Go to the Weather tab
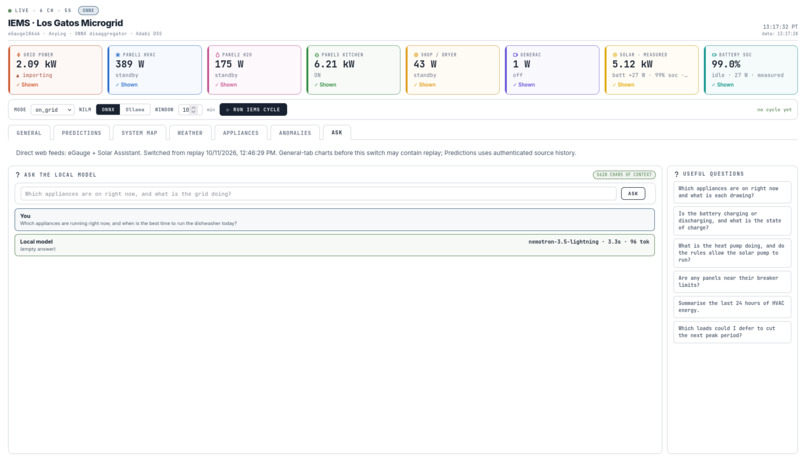Viewport: 806px width, 460px height. pyautogui.click(x=190, y=133)
